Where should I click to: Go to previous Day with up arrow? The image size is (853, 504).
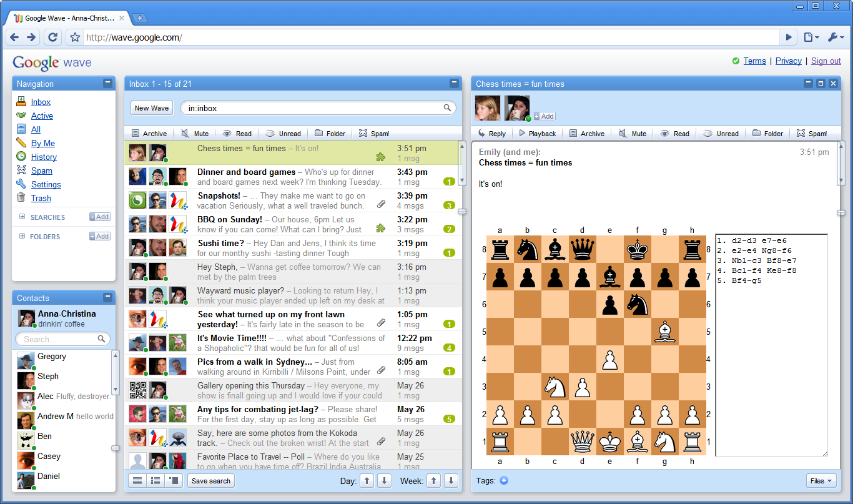pos(367,481)
